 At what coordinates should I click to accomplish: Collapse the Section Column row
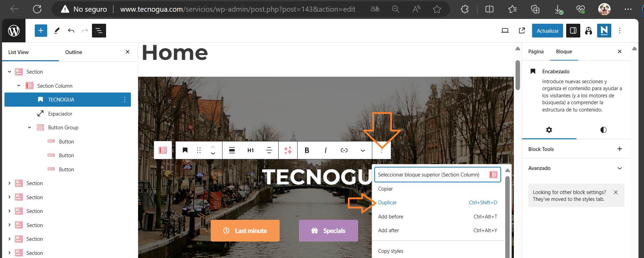[x=19, y=86]
